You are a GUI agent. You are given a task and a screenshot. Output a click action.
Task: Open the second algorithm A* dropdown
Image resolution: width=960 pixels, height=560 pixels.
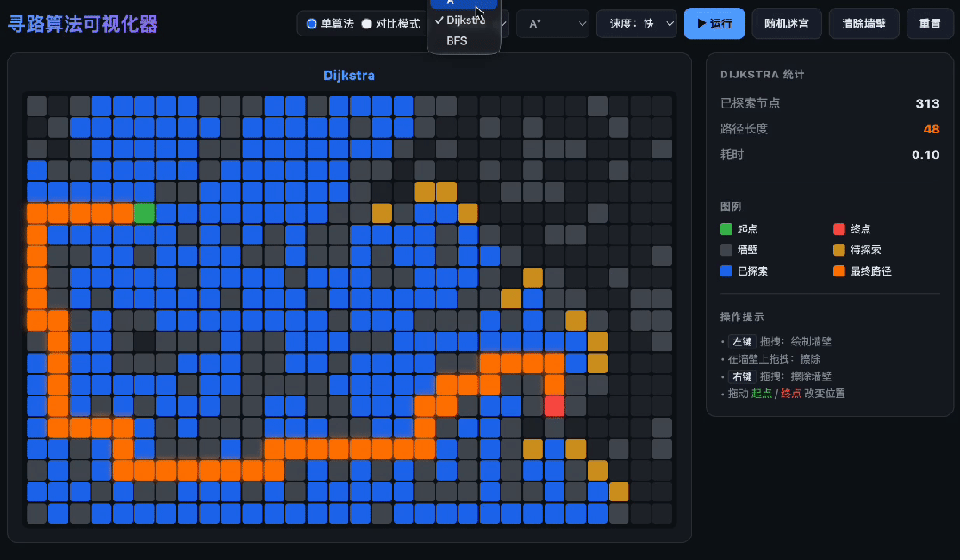pyautogui.click(x=553, y=24)
